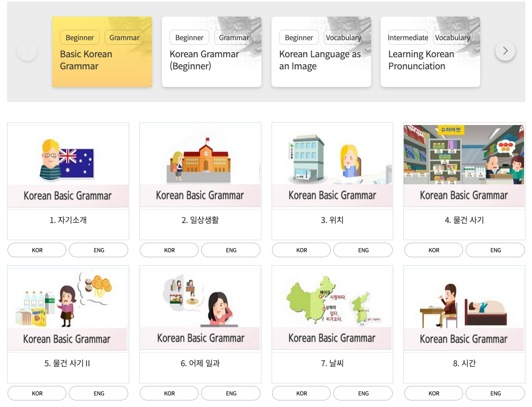Choose ENG for lesson 4 물건 사기
The height and width of the screenshot is (407, 532).
click(x=495, y=250)
